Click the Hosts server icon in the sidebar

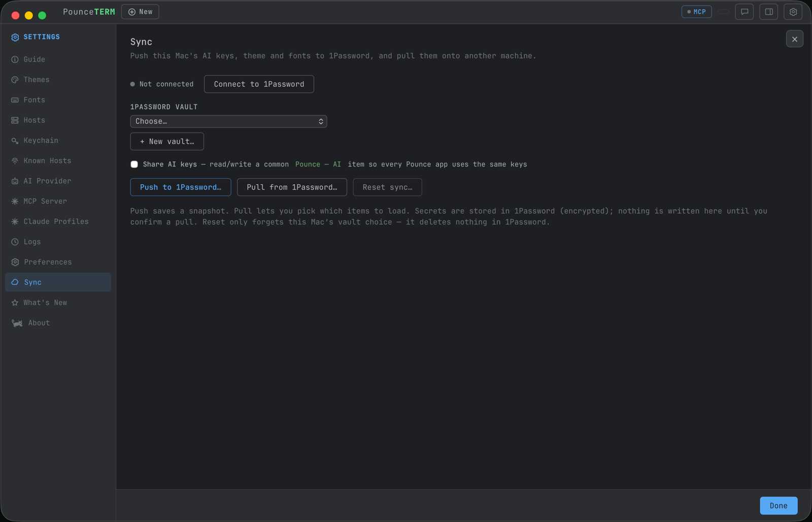click(x=15, y=120)
